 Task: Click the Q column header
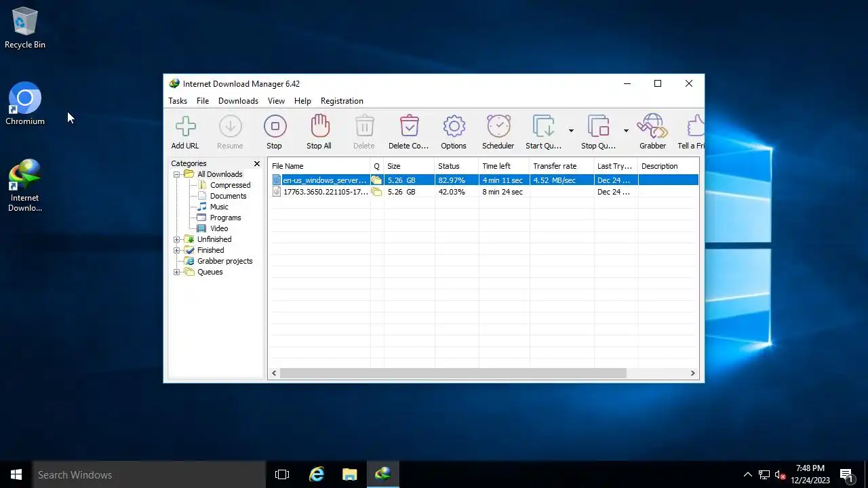pos(377,166)
